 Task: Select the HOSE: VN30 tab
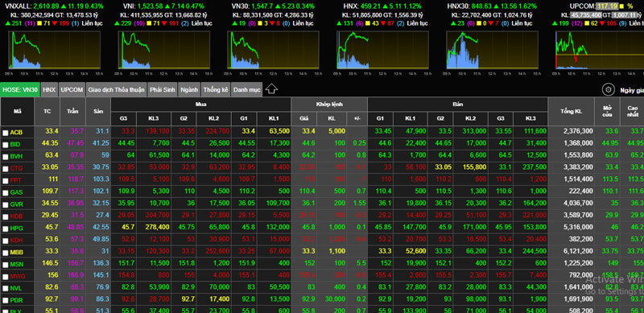20,89
